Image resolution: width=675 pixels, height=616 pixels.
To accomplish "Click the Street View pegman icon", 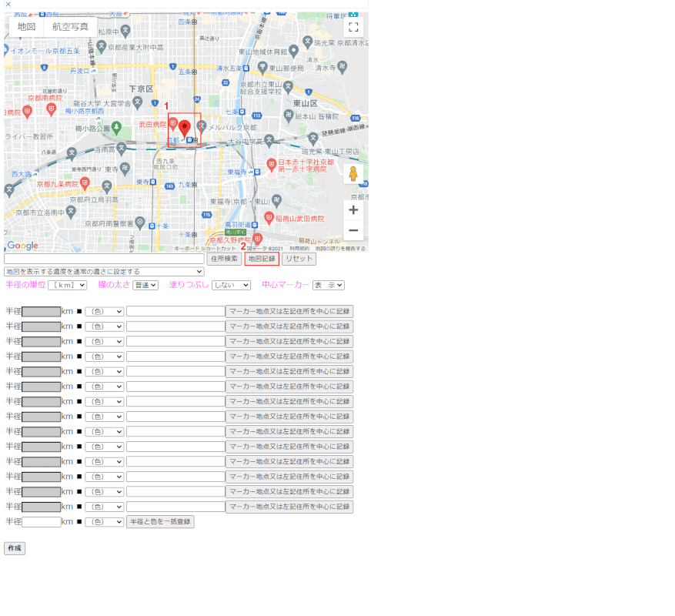I will coord(353,174).
